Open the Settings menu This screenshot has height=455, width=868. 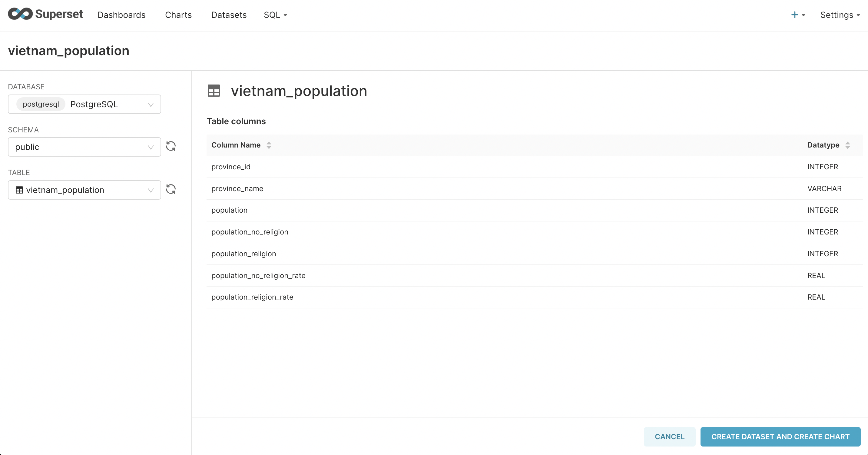[839, 15]
